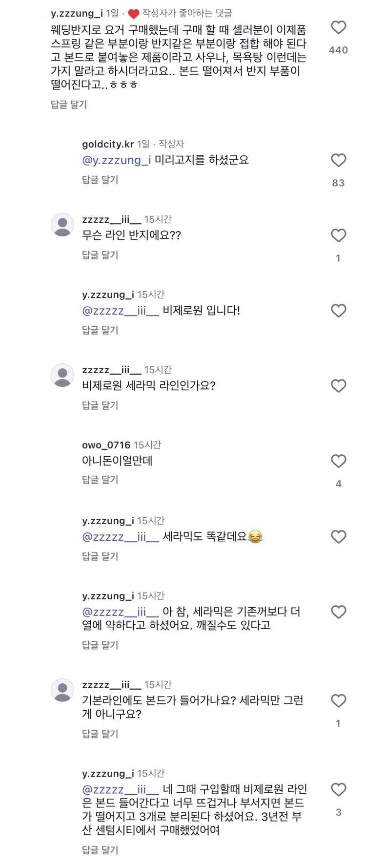Like the "무슨 라인 반지에요??" comment

[338, 235]
